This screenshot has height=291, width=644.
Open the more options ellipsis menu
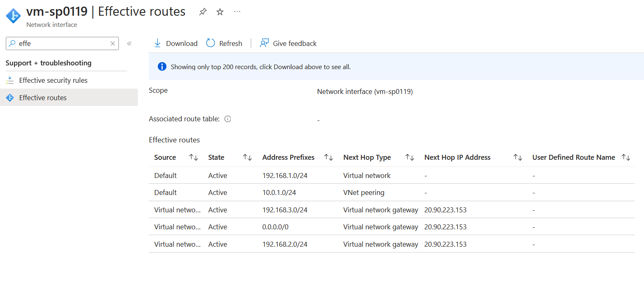pyautogui.click(x=237, y=12)
